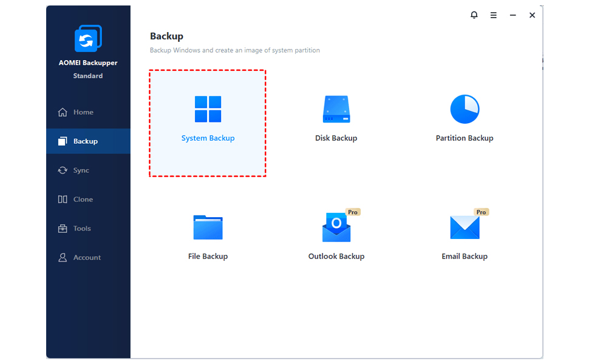Image resolution: width=589 pixels, height=364 pixels.
Task: Click the Pro badge on Email Backup
Action: [x=481, y=212]
